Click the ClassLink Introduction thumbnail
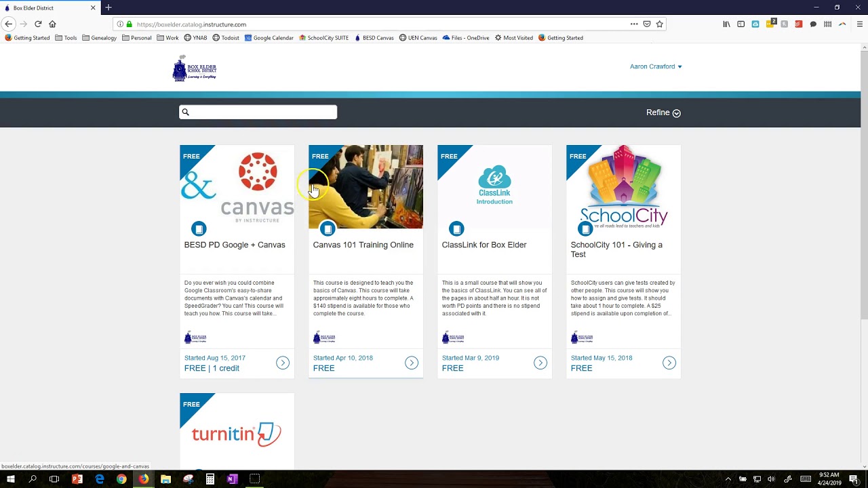 pos(494,187)
